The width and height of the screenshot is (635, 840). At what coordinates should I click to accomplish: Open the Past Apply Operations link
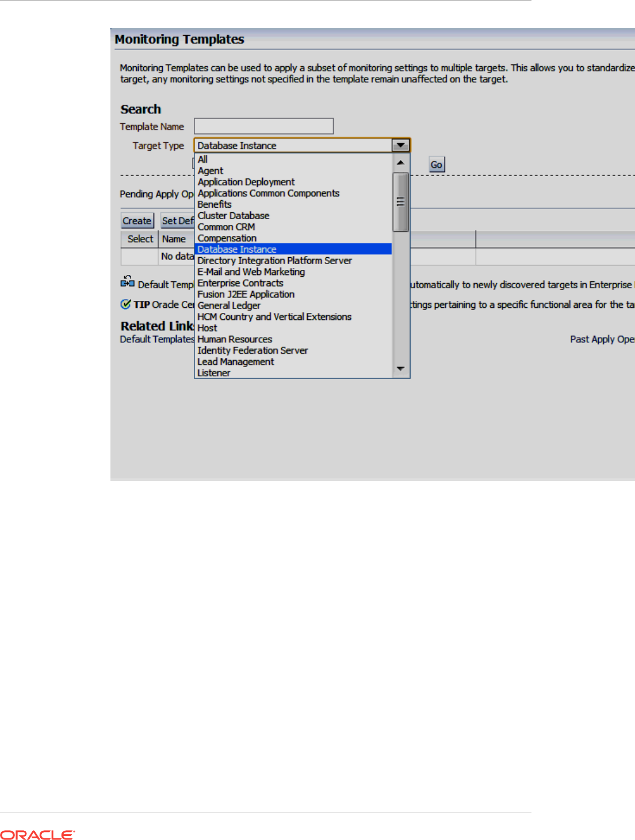[603, 339]
